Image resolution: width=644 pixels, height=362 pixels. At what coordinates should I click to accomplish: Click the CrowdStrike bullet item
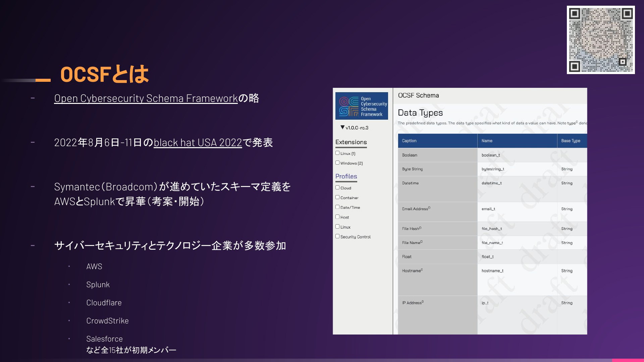(x=107, y=321)
